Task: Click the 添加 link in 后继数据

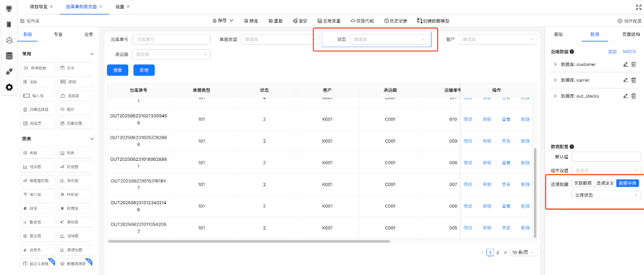Action: click(x=612, y=52)
